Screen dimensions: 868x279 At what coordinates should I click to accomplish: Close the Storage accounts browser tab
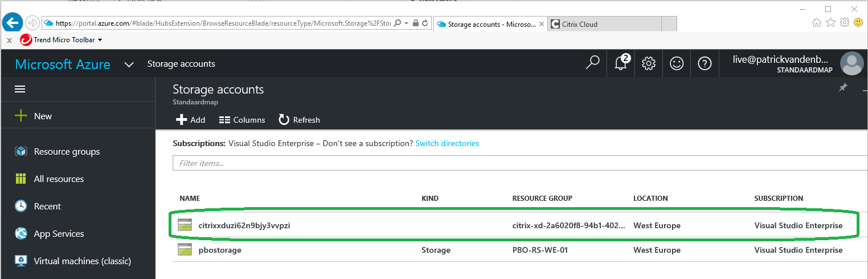541,25
